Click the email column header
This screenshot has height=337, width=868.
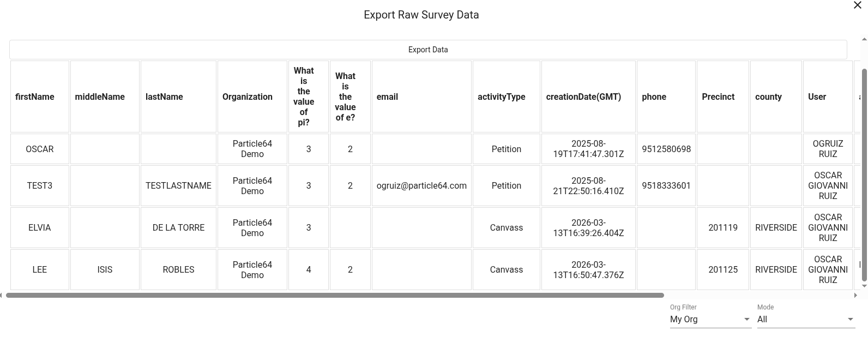coord(387,97)
